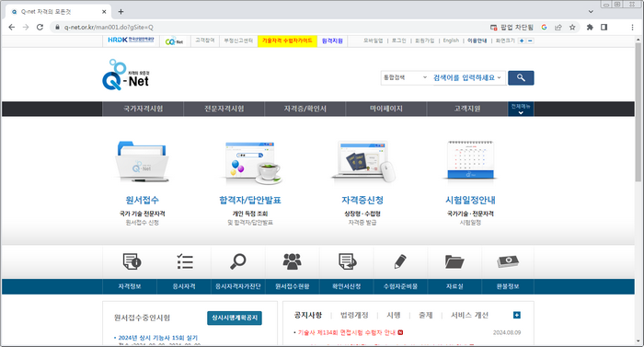Click the 이용안내 link
This screenshot has height=347, width=644.
point(477,40)
